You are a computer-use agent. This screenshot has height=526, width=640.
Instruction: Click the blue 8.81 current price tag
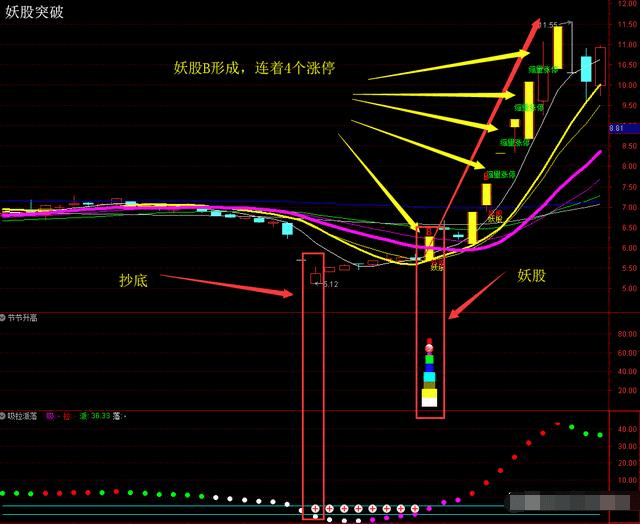623,128
